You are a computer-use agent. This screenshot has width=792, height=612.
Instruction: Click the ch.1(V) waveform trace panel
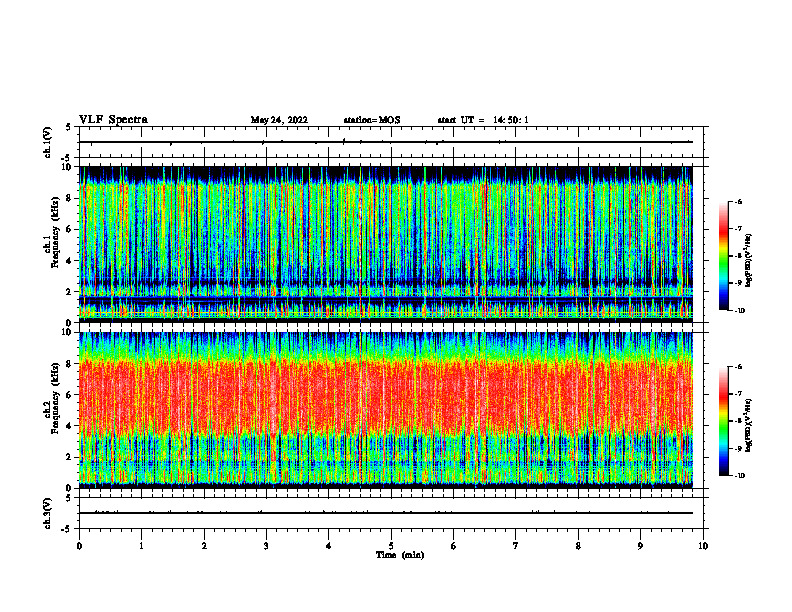[x=391, y=142]
